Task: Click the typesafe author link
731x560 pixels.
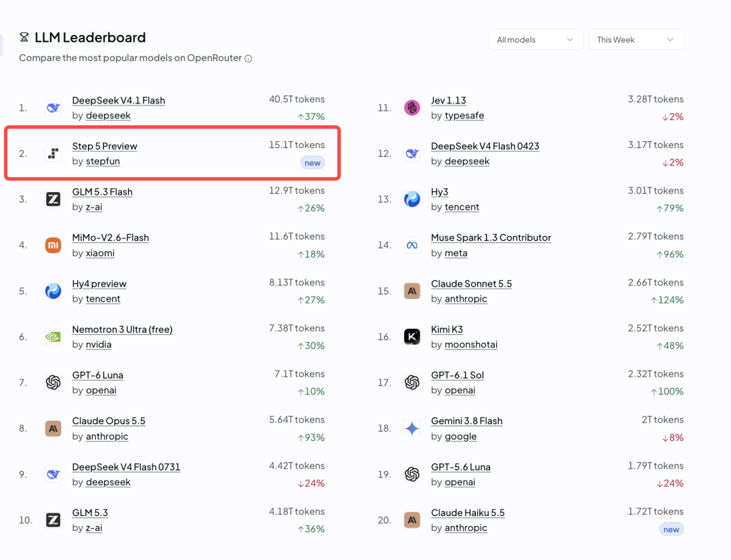Action: point(464,116)
